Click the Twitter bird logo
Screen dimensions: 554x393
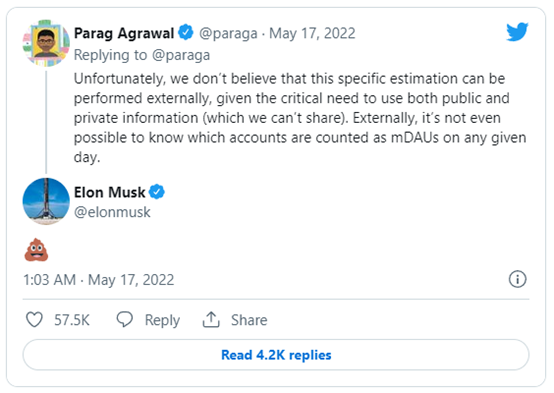[517, 32]
